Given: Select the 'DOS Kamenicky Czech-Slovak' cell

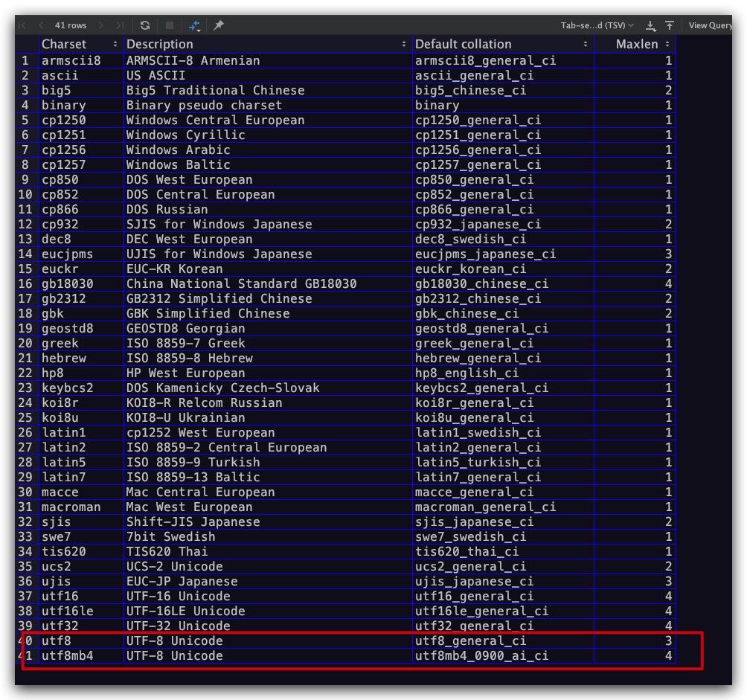Looking at the screenshot, I should pyautogui.click(x=268, y=388).
